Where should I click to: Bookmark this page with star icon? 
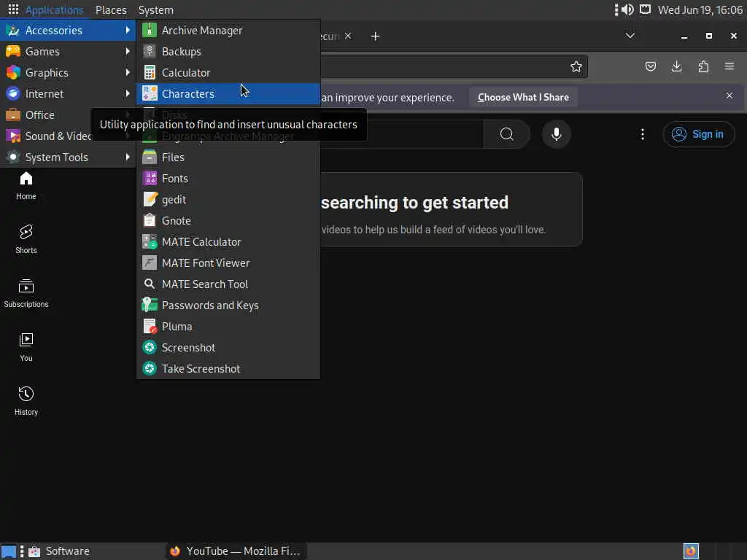pos(576,66)
